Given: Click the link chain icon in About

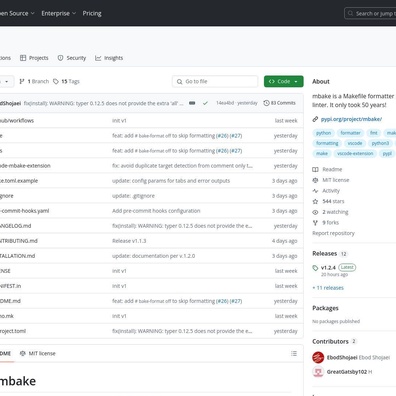Looking at the screenshot, I should pyautogui.click(x=315, y=119).
